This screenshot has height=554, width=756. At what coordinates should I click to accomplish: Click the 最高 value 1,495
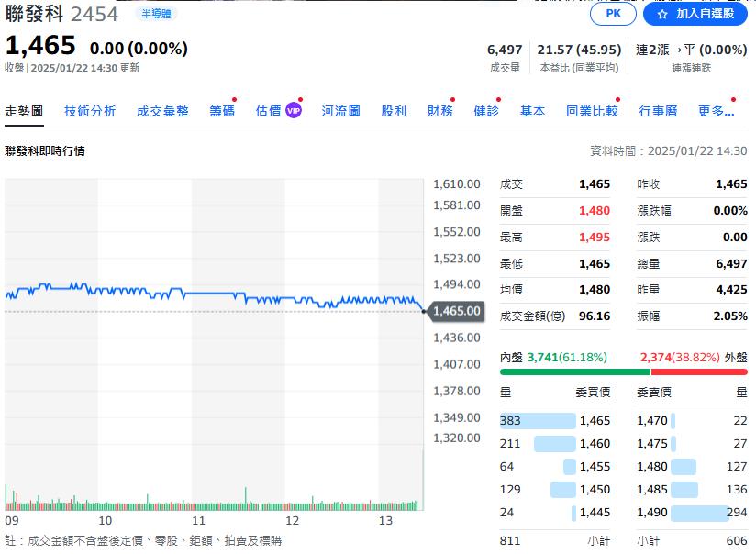(x=595, y=238)
